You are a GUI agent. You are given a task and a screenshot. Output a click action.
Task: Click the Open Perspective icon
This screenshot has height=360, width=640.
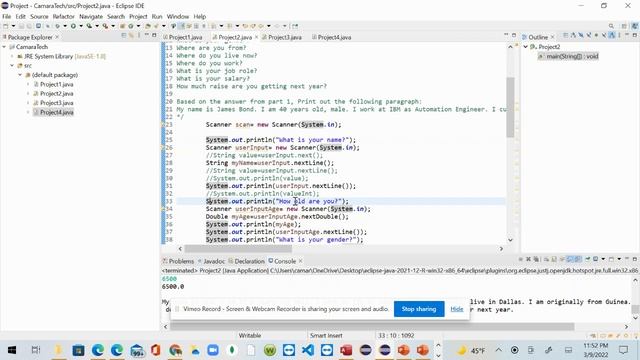[x=624, y=26]
